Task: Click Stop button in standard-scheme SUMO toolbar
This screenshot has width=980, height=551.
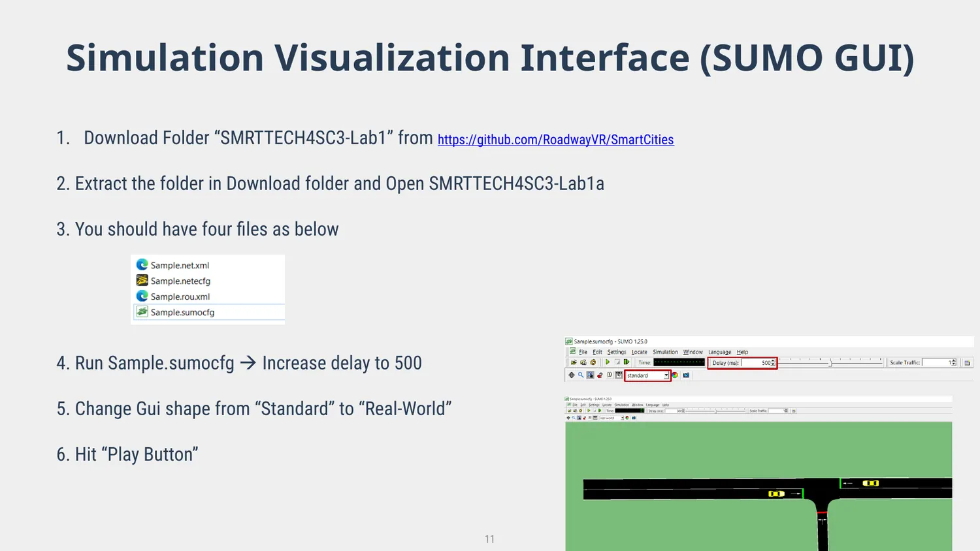Action: tap(617, 362)
